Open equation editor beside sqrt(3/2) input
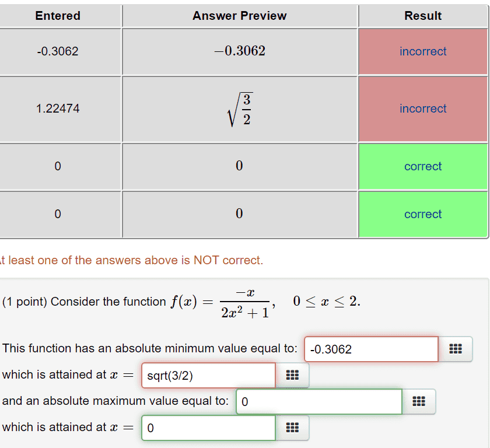 click(292, 376)
